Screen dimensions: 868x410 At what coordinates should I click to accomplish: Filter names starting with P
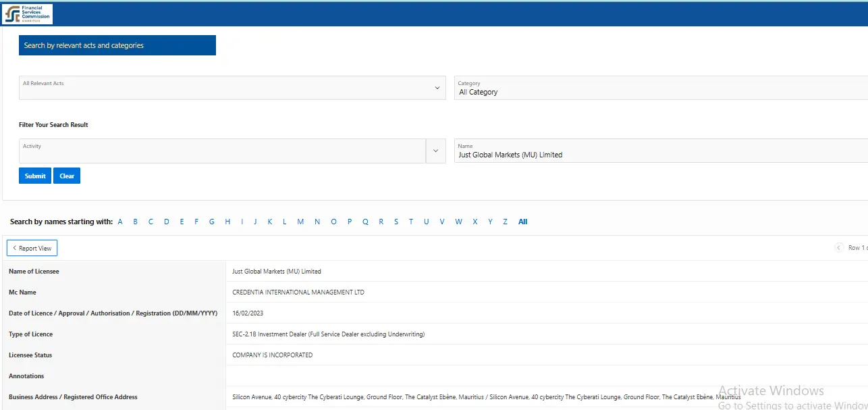(x=350, y=222)
